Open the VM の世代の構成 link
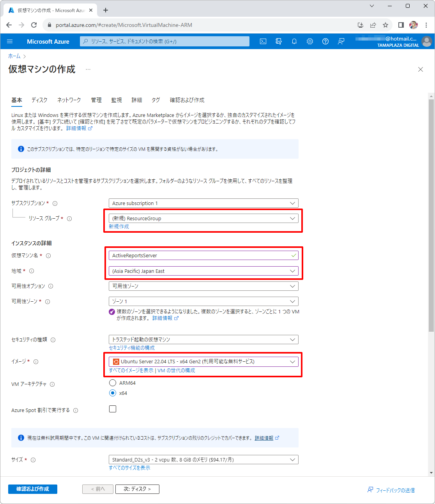 (x=176, y=370)
